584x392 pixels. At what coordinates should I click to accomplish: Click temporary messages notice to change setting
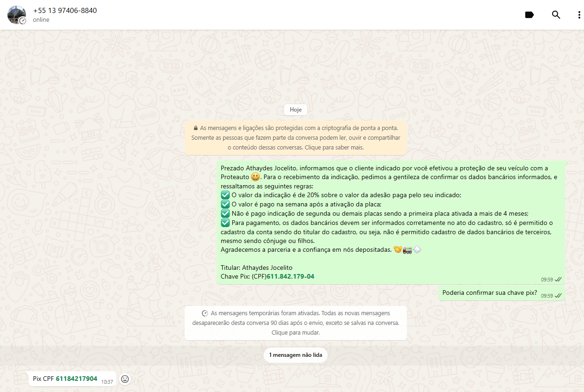tap(296, 323)
